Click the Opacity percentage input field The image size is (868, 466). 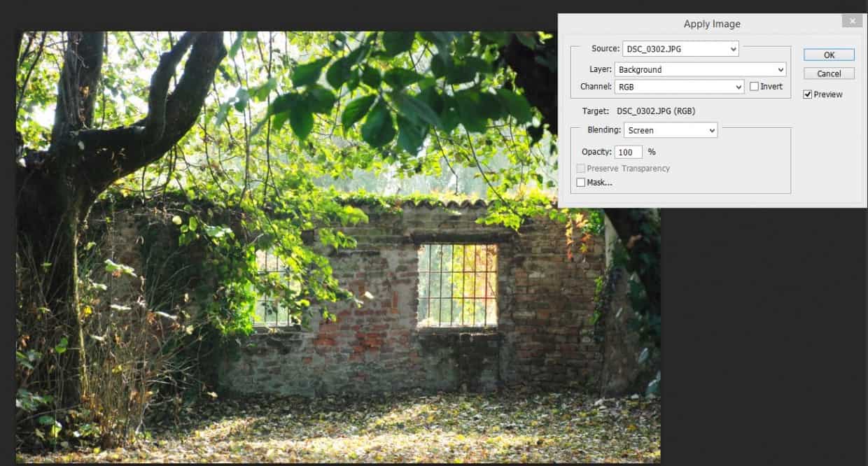click(x=629, y=152)
